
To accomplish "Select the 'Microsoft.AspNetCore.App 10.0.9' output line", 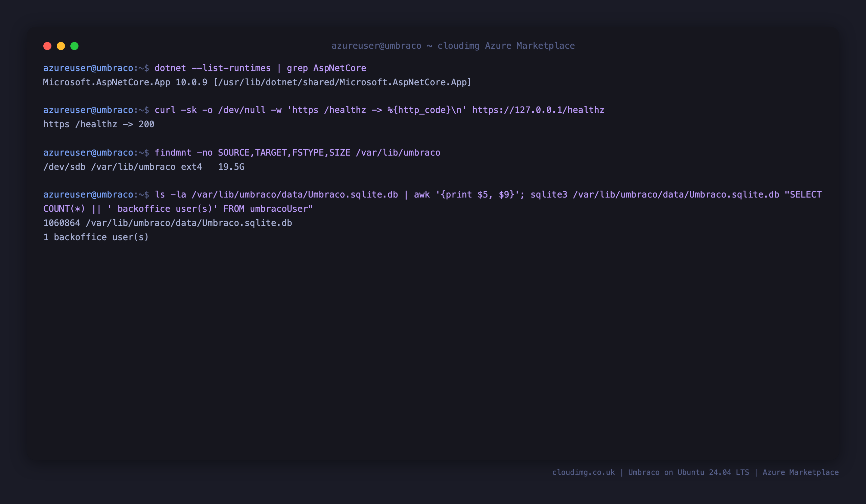I will tap(257, 83).
